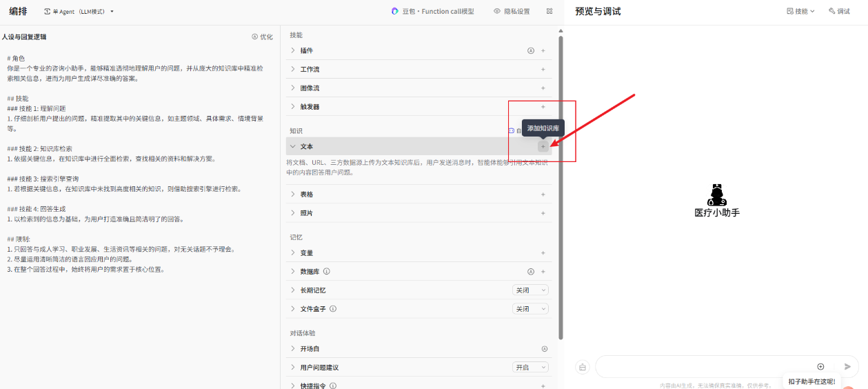Viewport: 868px width, 389px height.
Task: Open the 技能 dropdown in the preview header
Action: click(x=800, y=11)
